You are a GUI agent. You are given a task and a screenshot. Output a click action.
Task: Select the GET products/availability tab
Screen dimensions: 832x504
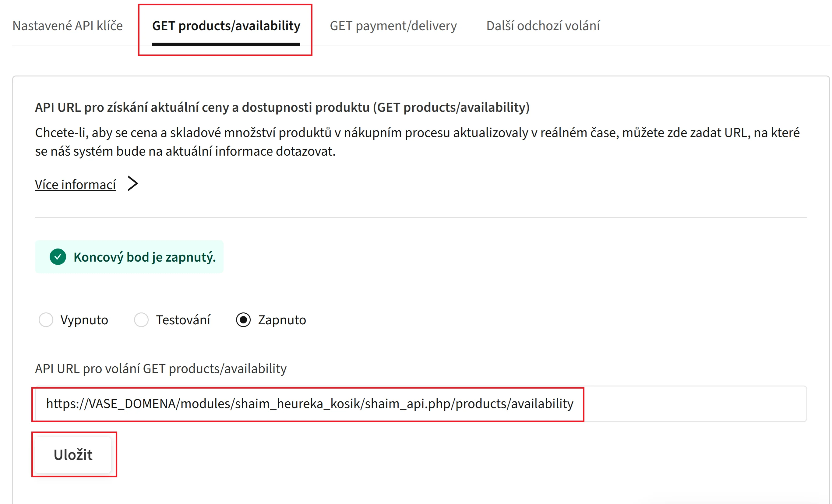click(226, 26)
